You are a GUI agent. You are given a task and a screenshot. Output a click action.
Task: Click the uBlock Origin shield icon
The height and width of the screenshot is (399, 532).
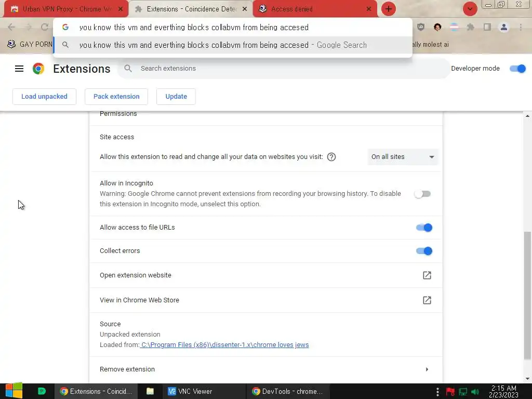pyautogui.click(x=421, y=27)
